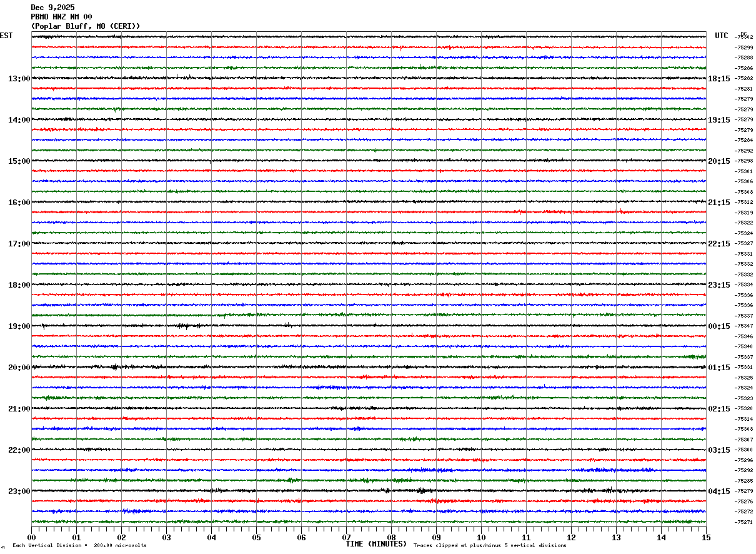Click the 18:15 UTC time label
Viewport: 756px width, 554px height.
pos(719,79)
